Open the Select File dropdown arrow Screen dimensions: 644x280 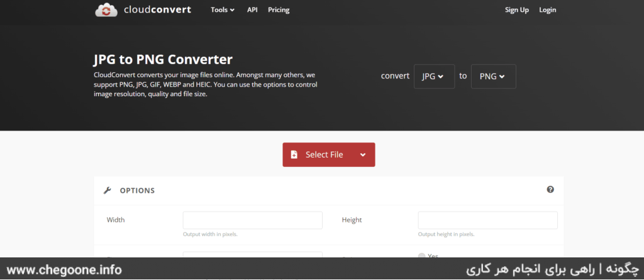pyautogui.click(x=363, y=154)
